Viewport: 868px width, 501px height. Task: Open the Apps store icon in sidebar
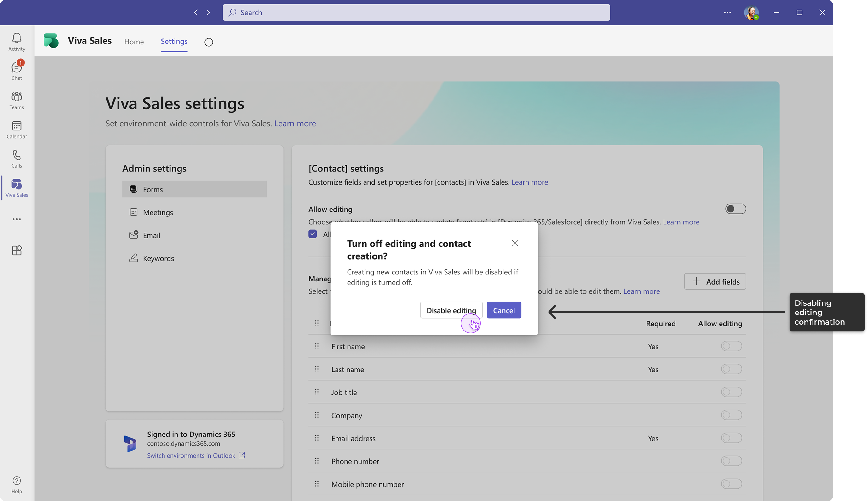[16, 250]
